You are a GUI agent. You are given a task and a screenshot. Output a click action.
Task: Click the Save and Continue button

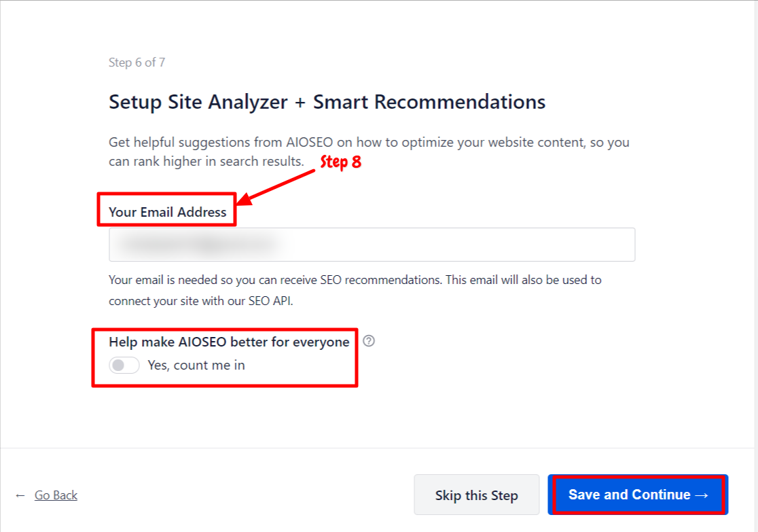[x=638, y=495]
